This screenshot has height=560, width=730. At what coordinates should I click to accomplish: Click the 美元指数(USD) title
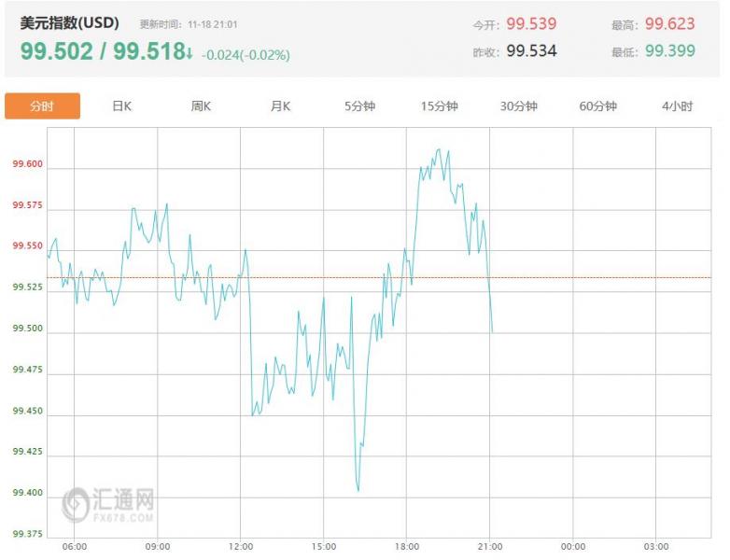[x=70, y=22]
